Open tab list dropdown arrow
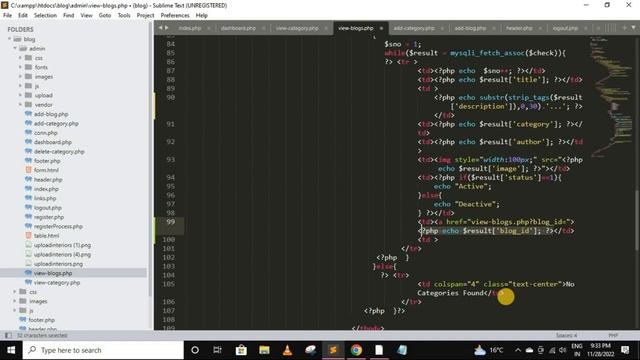The width and height of the screenshot is (640, 360). pyautogui.click(x=633, y=28)
